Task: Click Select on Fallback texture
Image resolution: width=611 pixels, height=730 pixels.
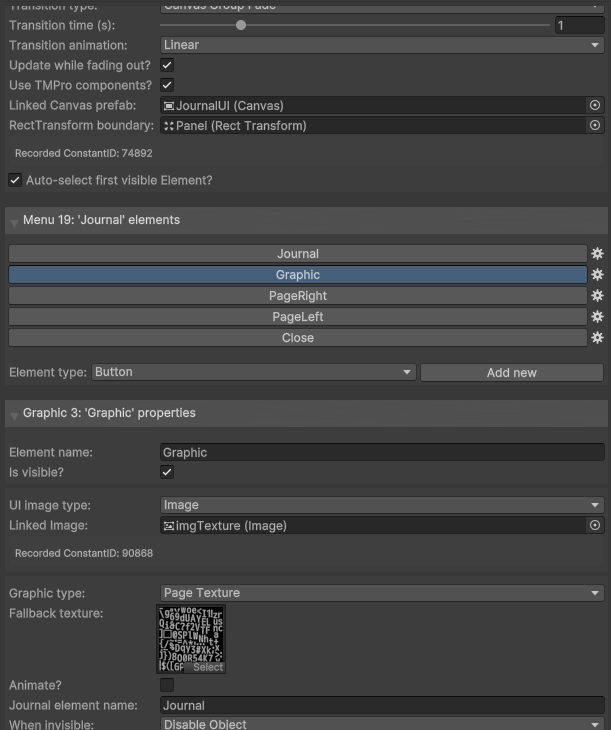Action: point(208,667)
